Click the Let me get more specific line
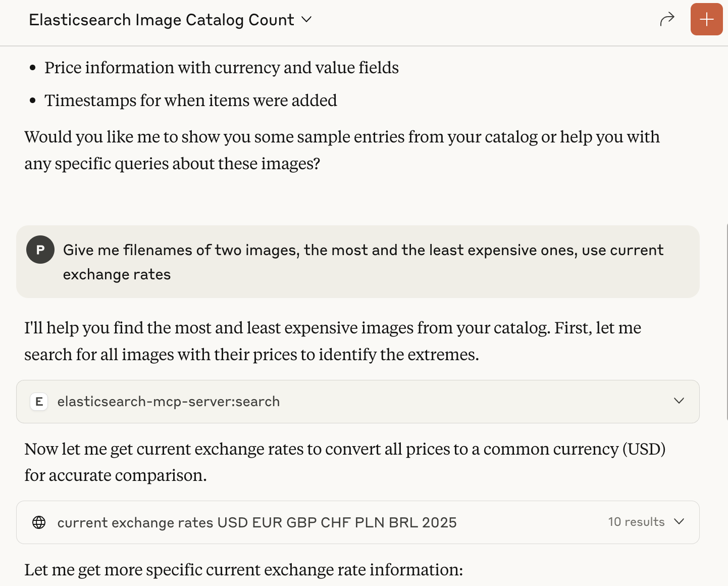Image resolution: width=728 pixels, height=586 pixels. [x=243, y=570]
